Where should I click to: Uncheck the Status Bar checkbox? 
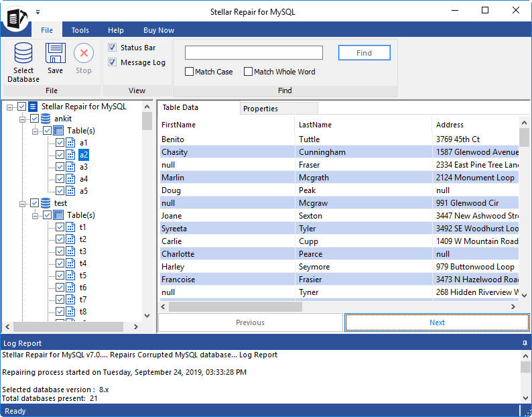pos(113,48)
